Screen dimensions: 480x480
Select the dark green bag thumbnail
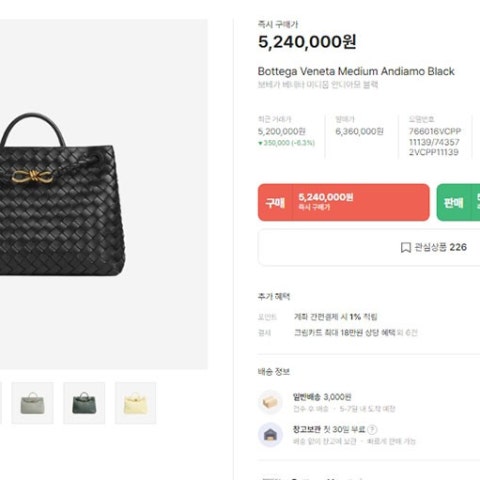click(84, 403)
